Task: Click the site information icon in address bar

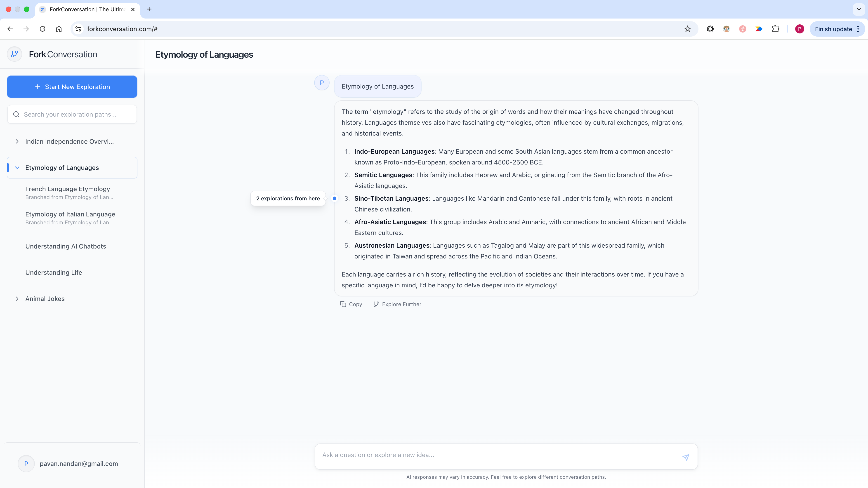Action: coord(78,29)
